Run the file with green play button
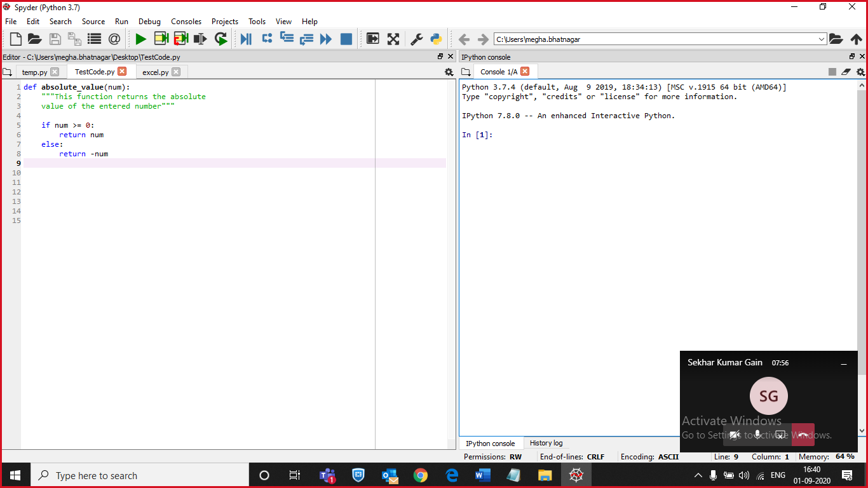Image resolution: width=868 pixels, height=488 pixels. coord(140,39)
